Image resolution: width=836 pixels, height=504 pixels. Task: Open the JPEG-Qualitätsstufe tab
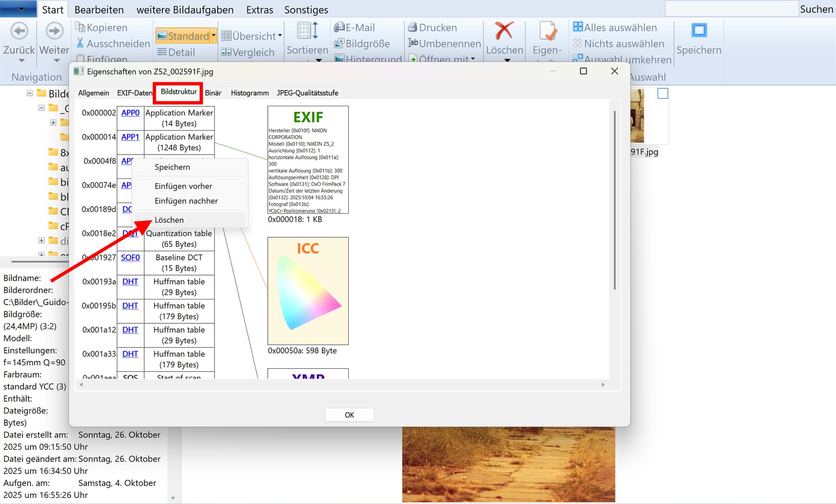click(x=307, y=93)
